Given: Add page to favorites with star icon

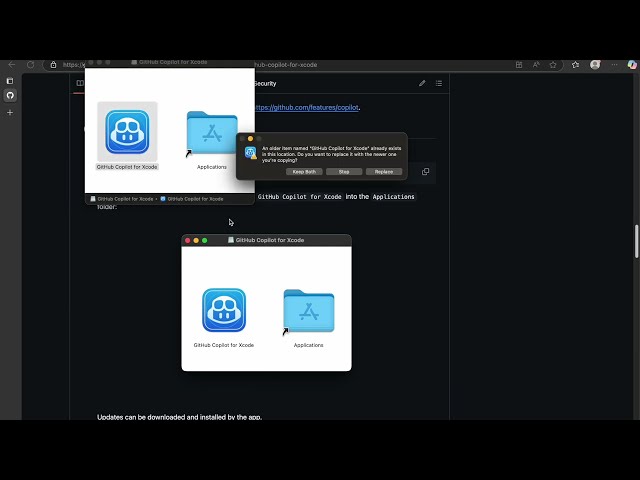Looking at the screenshot, I should (x=553, y=64).
